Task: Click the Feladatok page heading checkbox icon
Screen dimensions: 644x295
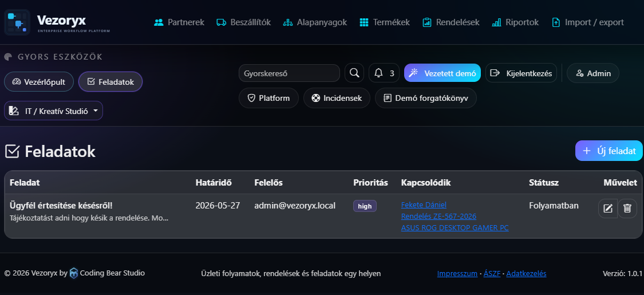Action: pos(13,151)
